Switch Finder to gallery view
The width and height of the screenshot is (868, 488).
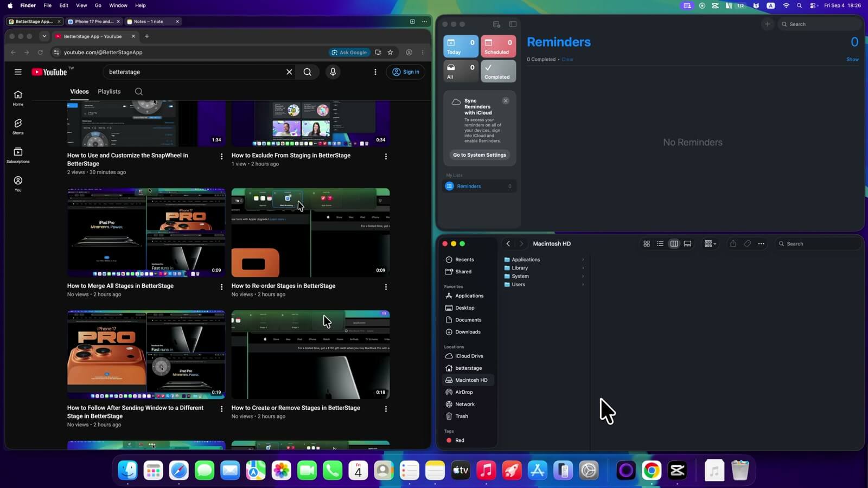[x=687, y=243]
